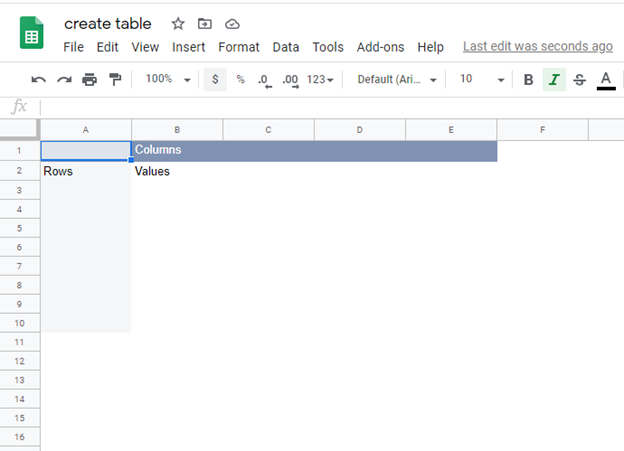
Task: Click the Google Sheets home logo
Action: (x=31, y=33)
